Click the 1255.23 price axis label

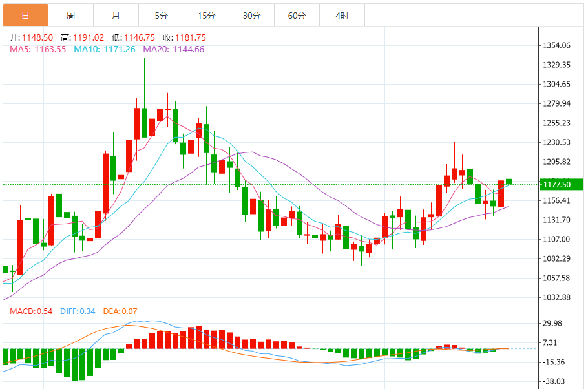click(556, 123)
